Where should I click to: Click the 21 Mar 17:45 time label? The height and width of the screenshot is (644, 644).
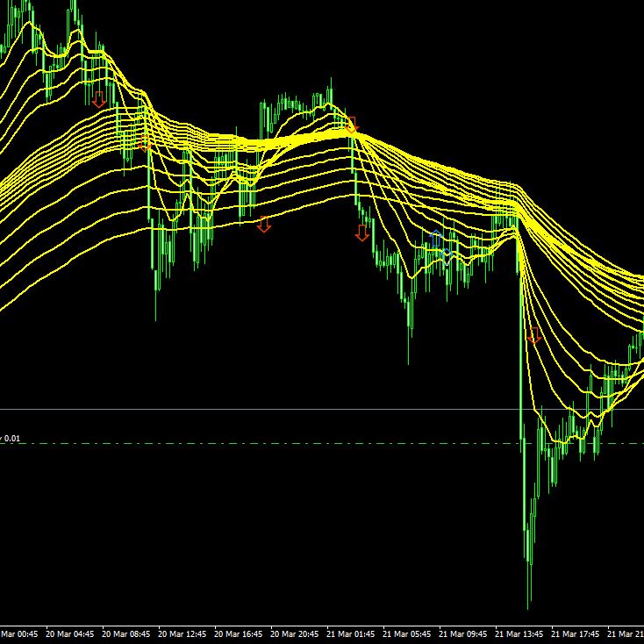pos(576,633)
